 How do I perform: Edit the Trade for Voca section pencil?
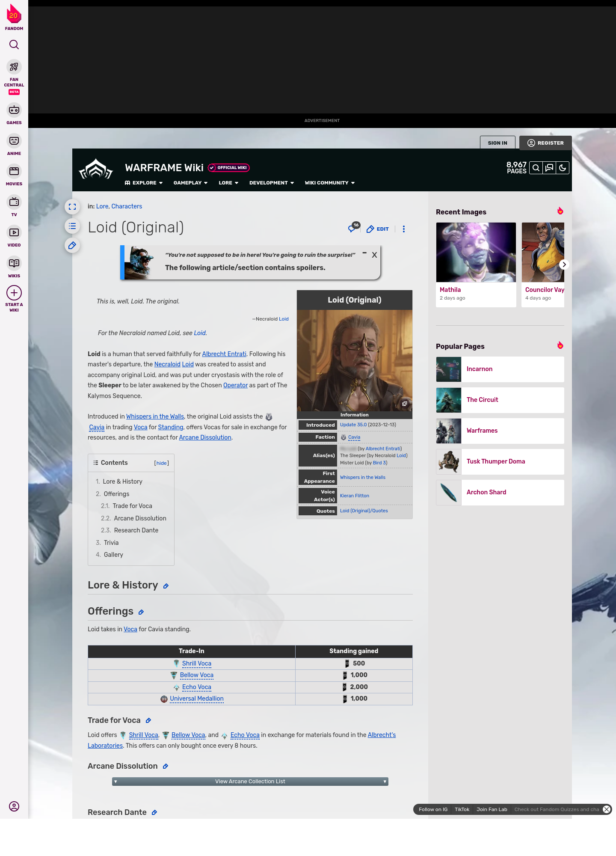pyautogui.click(x=148, y=721)
